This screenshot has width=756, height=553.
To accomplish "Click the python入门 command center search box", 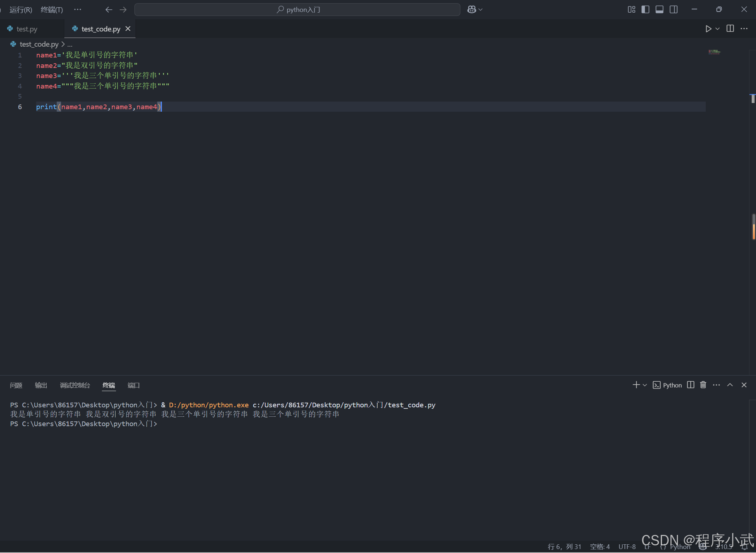I will click(297, 10).
